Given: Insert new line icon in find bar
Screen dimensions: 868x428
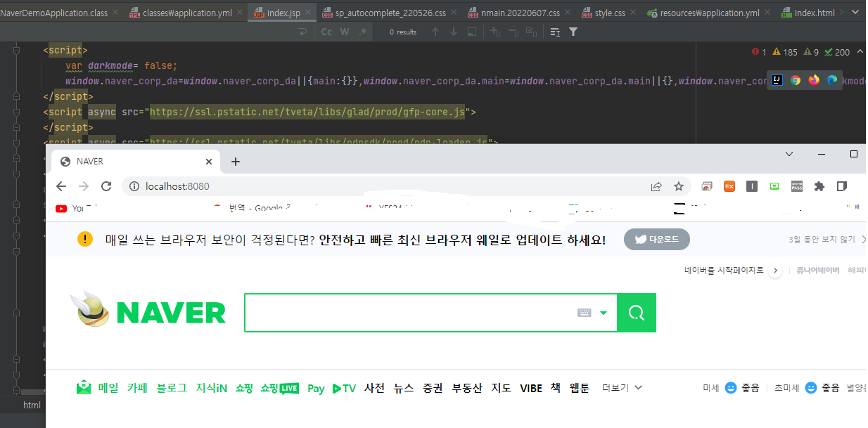Looking at the screenshot, I should [302, 32].
